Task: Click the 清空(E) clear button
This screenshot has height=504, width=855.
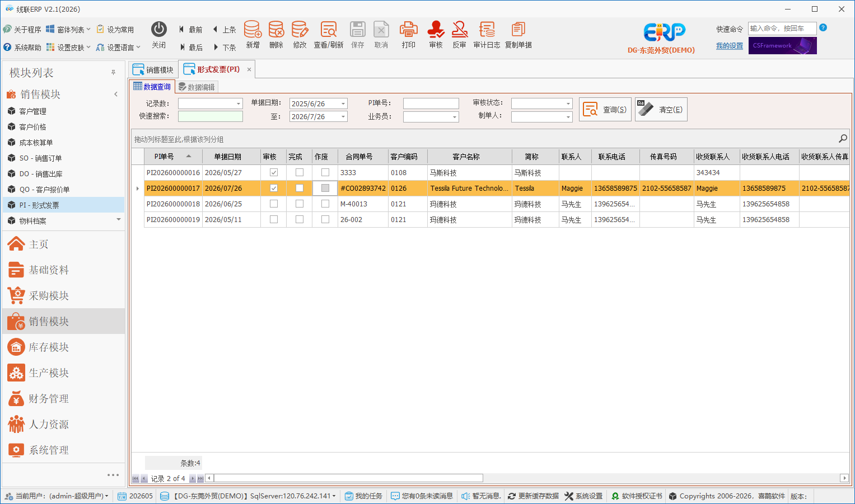Action: pos(661,110)
